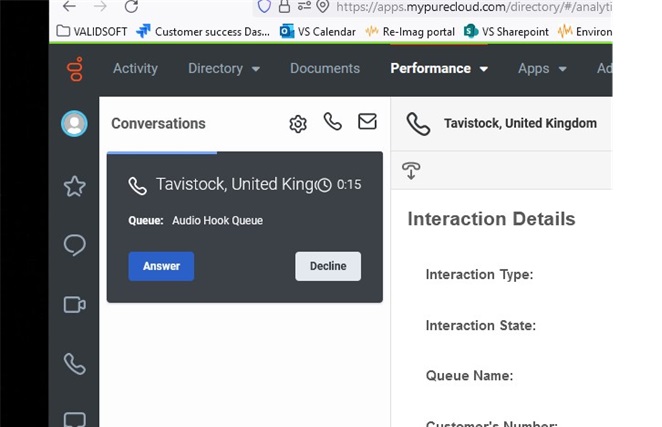This screenshot has height=427, width=662.
Task: Open the Chat bubble in sidebar
Action: [x=74, y=245]
